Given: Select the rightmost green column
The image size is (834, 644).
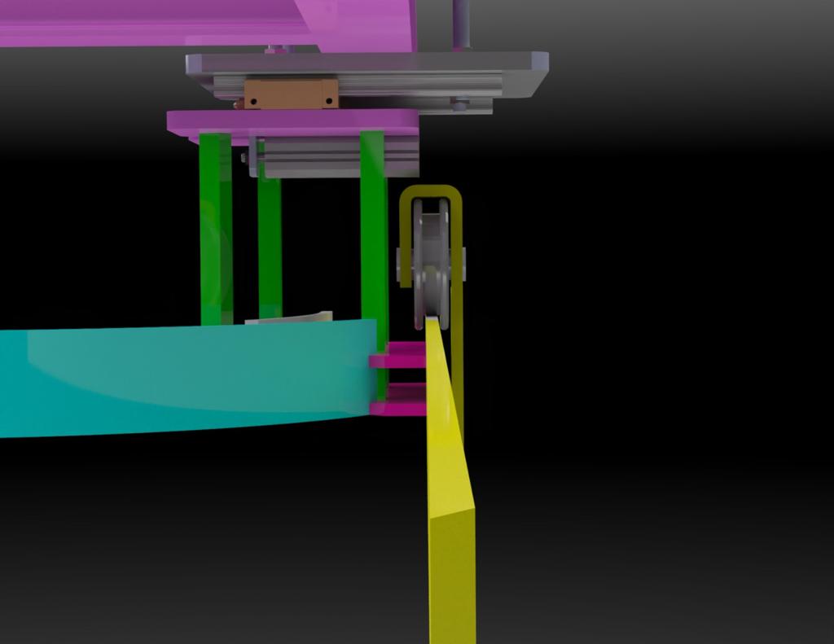Looking at the screenshot, I should point(374,236).
